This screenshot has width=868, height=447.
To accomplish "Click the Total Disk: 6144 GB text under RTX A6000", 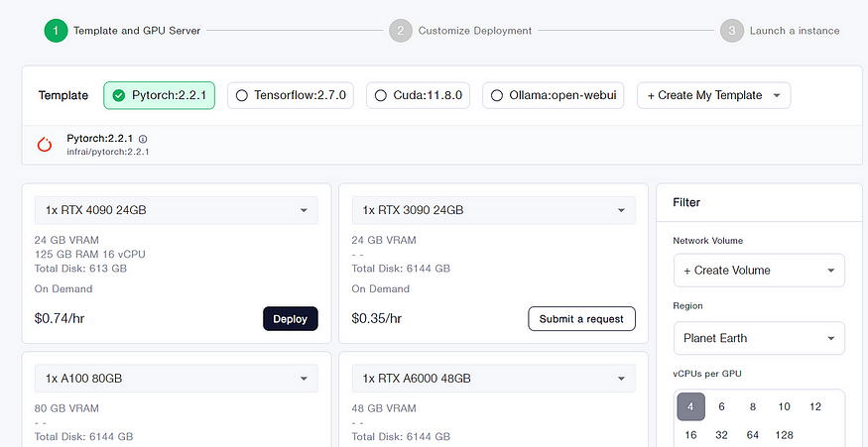I will pos(401,436).
